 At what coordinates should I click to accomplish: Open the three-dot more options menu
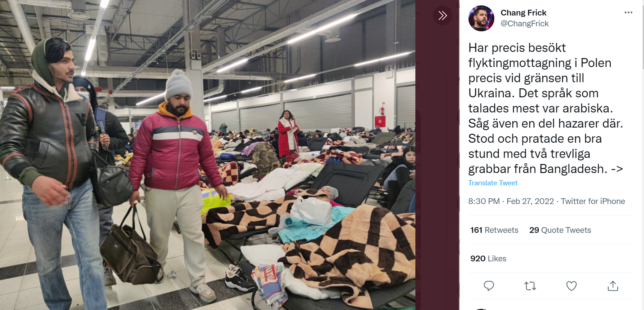628,13
